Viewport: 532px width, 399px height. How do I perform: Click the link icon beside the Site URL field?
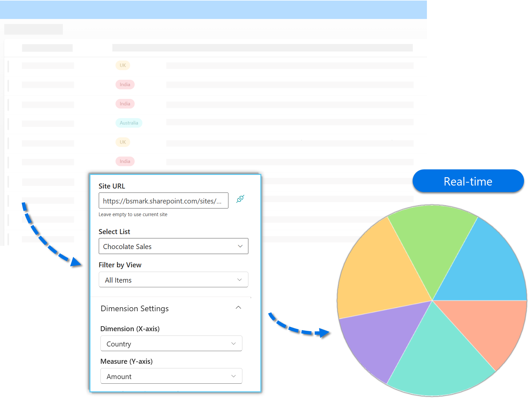pyautogui.click(x=240, y=199)
